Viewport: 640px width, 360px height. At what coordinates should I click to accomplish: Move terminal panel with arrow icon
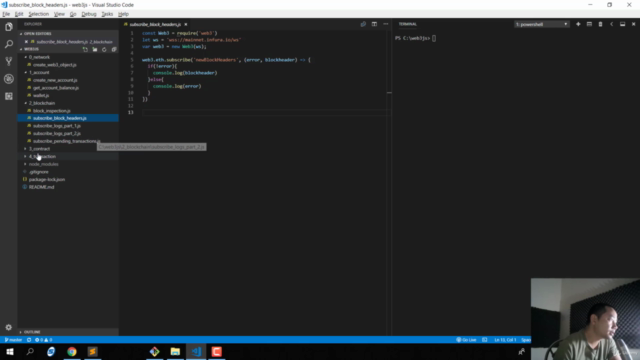(x=611, y=24)
